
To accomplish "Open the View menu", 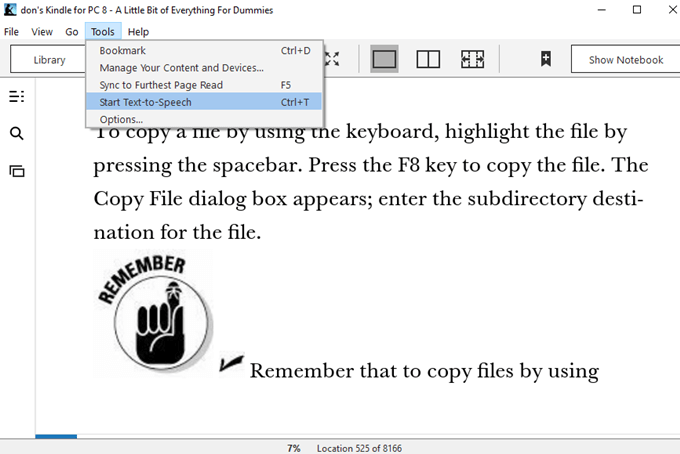I will (42, 32).
